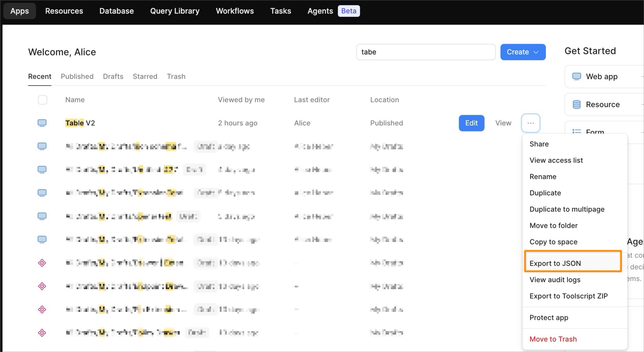Click the Name column header

pyautogui.click(x=75, y=100)
